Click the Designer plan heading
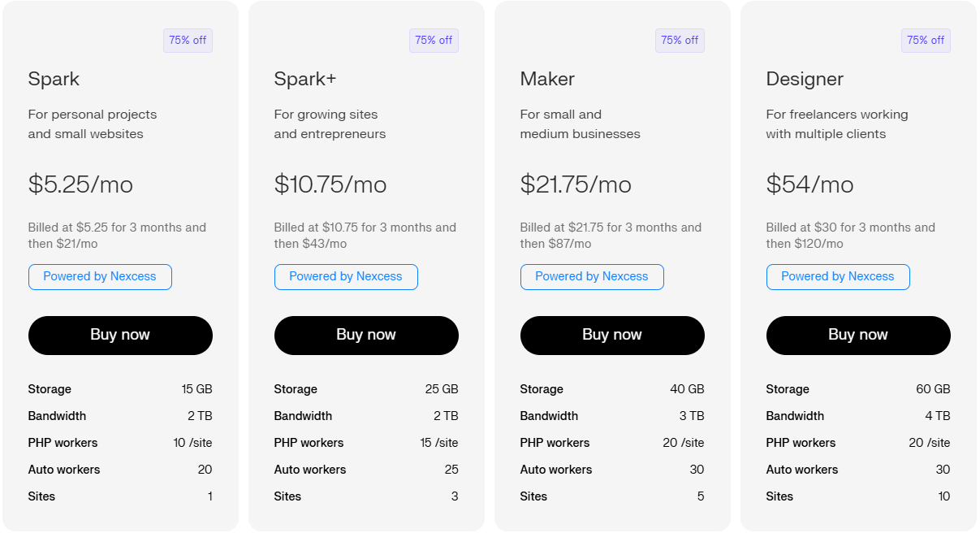 pyautogui.click(x=805, y=79)
